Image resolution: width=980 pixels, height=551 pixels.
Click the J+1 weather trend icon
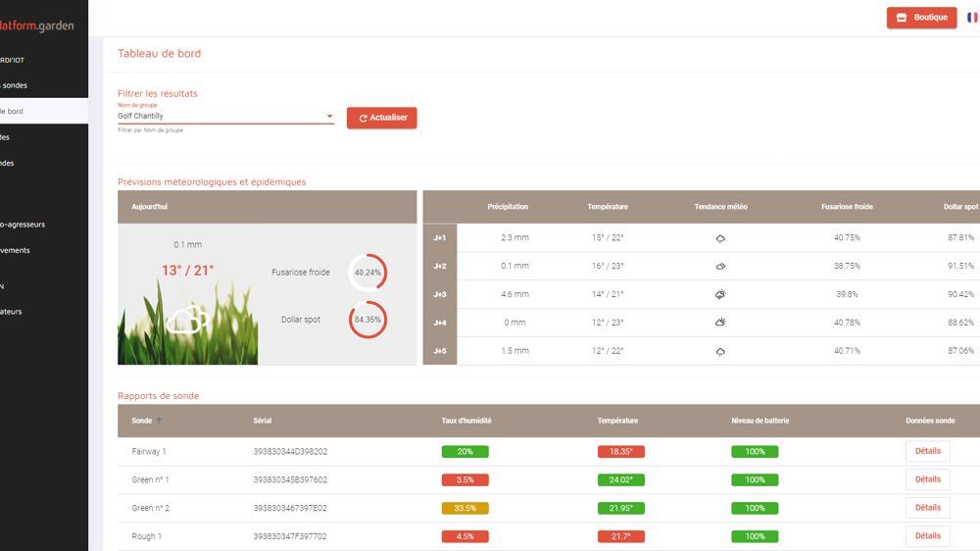tap(720, 238)
